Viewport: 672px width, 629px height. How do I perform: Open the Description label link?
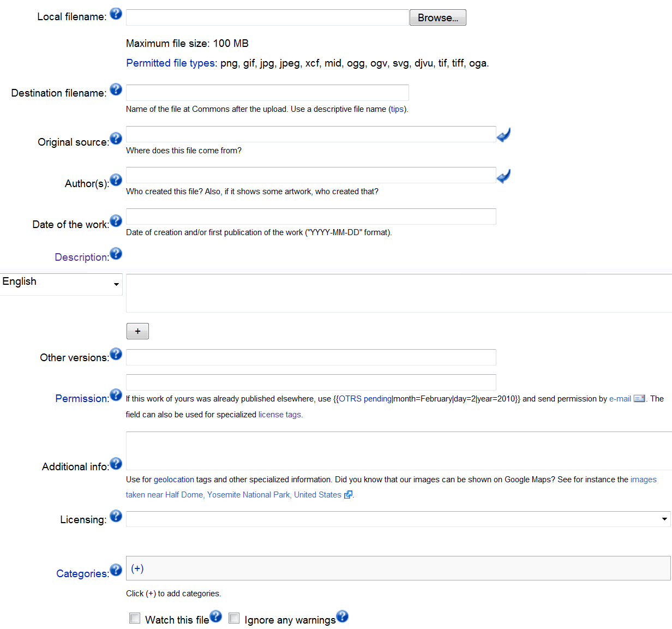[82, 257]
